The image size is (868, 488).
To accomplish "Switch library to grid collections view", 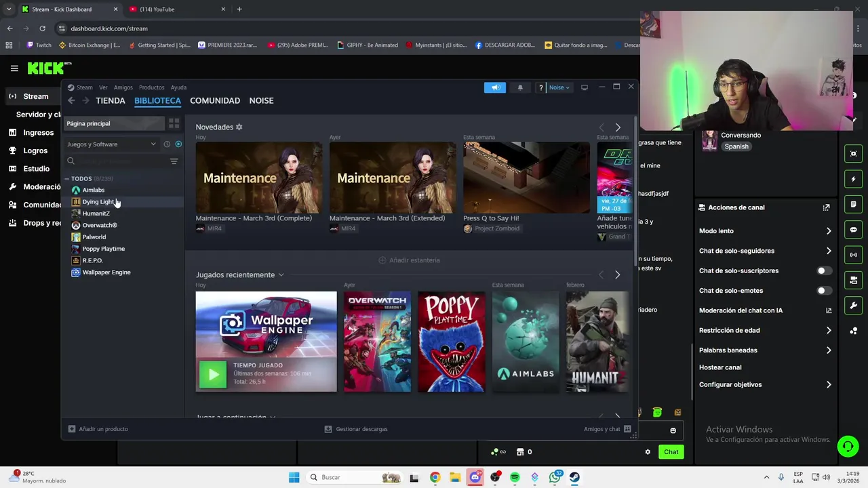I will [174, 123].
